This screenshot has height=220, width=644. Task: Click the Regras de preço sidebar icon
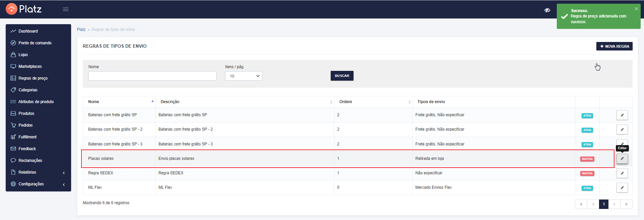coord(13,78)
